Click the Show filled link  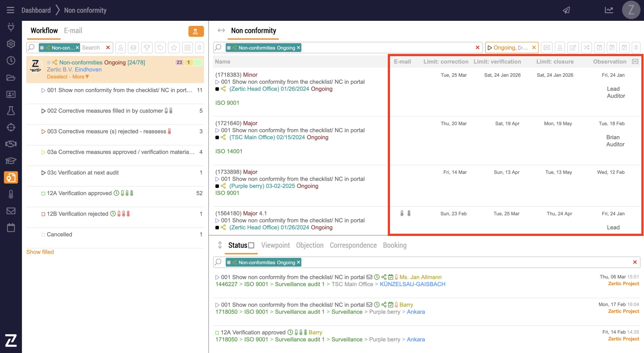click(x=40, y=252)
